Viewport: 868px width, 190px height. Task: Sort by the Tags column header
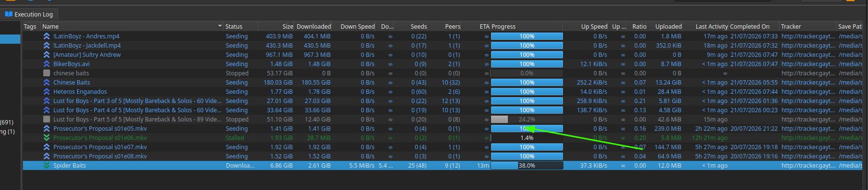point(30,26)
